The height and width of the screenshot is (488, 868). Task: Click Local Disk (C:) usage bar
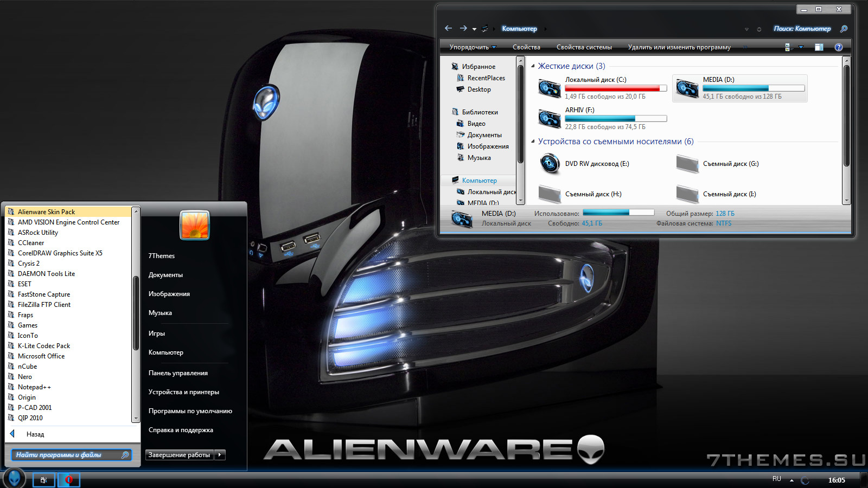pos(616,88)
